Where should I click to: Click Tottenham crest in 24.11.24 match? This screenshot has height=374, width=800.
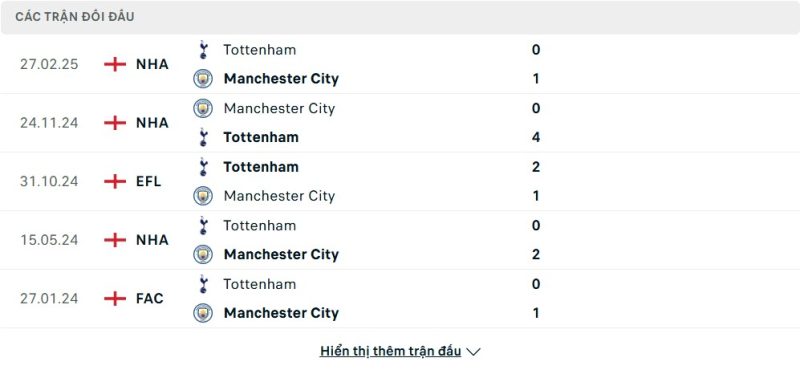tap(203, 137)
